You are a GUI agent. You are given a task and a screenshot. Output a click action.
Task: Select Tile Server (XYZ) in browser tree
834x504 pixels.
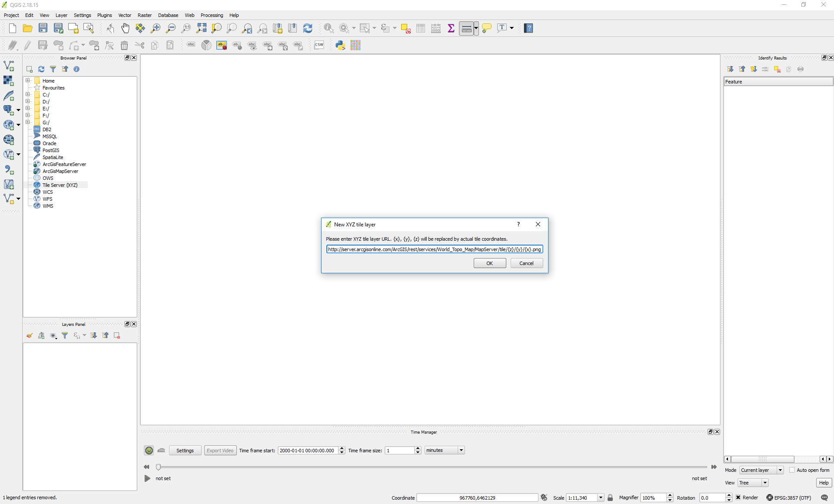click(60, 185)
